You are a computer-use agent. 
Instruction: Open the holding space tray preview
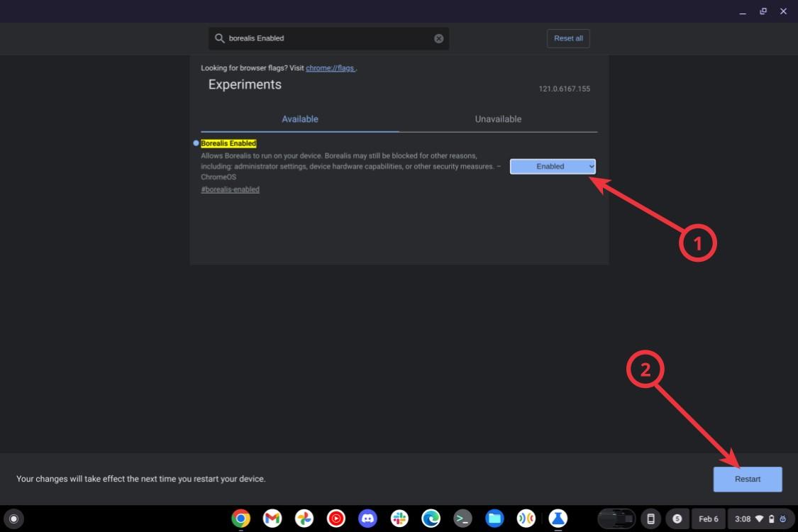616,519
